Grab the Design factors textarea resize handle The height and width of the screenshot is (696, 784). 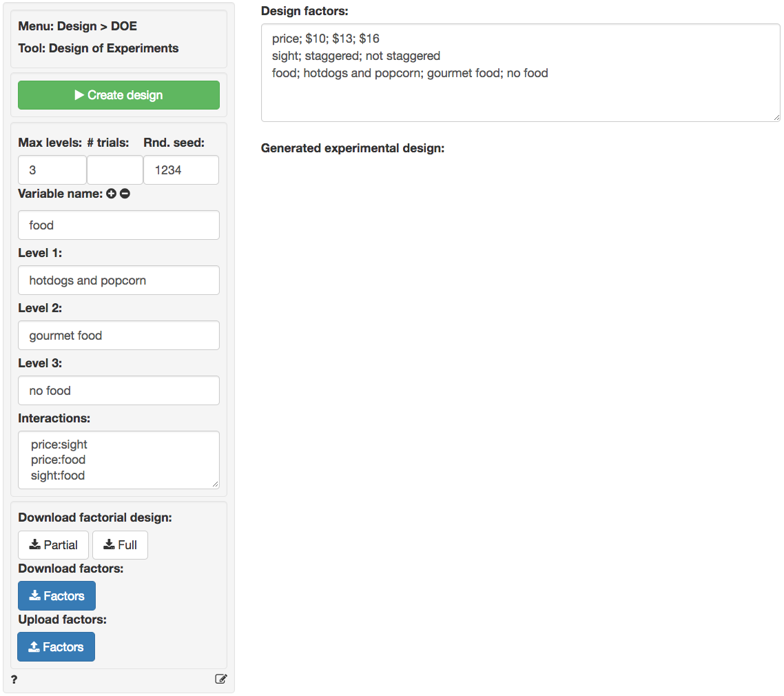click(x=776, y=117)
